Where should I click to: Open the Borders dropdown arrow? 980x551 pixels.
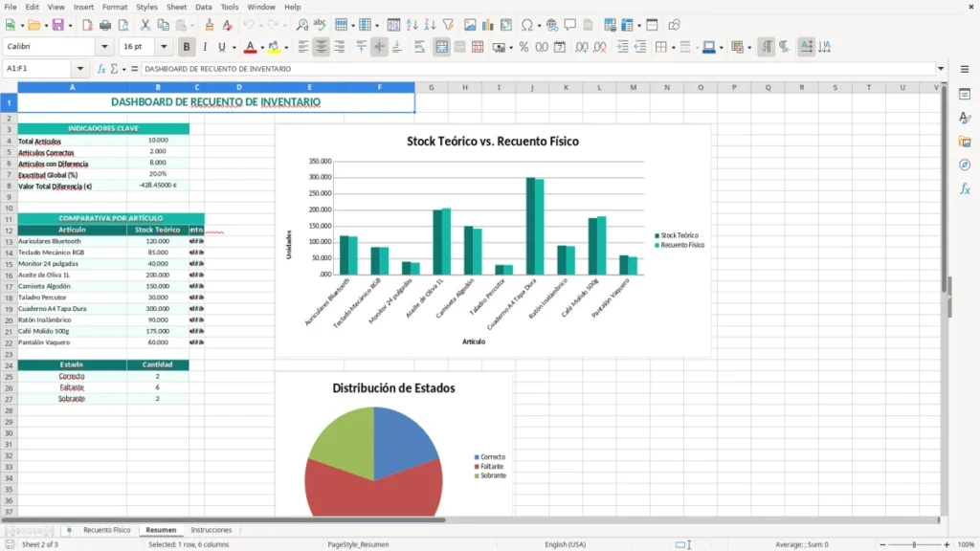click(673, 48)
